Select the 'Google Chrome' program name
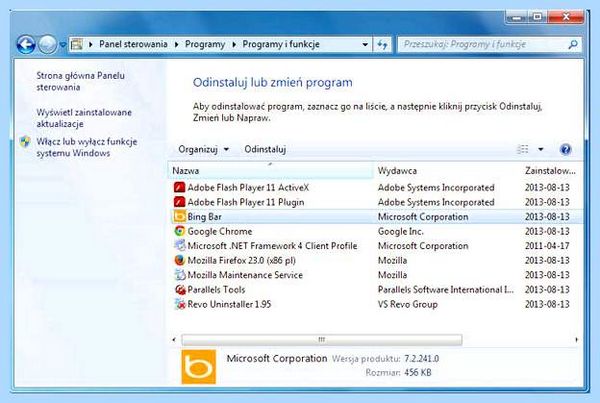This screenshot has width=600, height=403. point(220,231)
